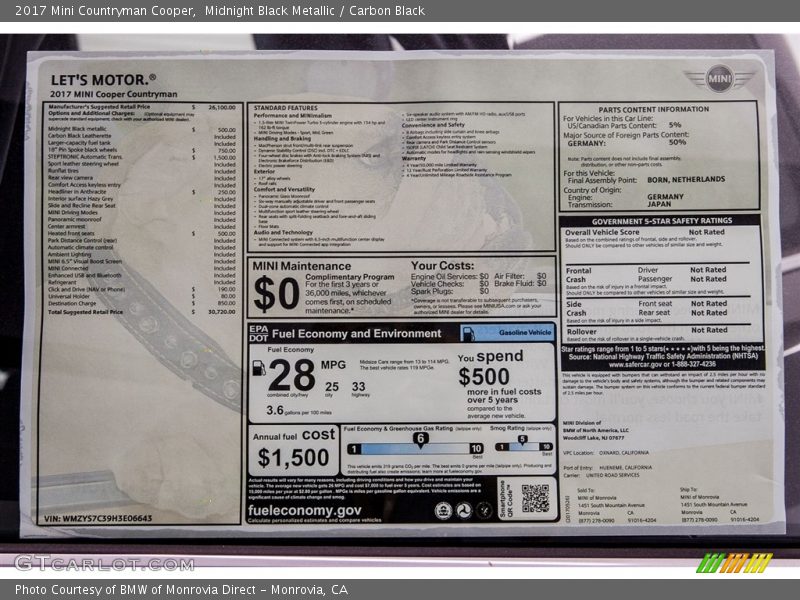Click the colored stripes logo in corner
Screen dimensions: 800x600
tap(734, 563)
